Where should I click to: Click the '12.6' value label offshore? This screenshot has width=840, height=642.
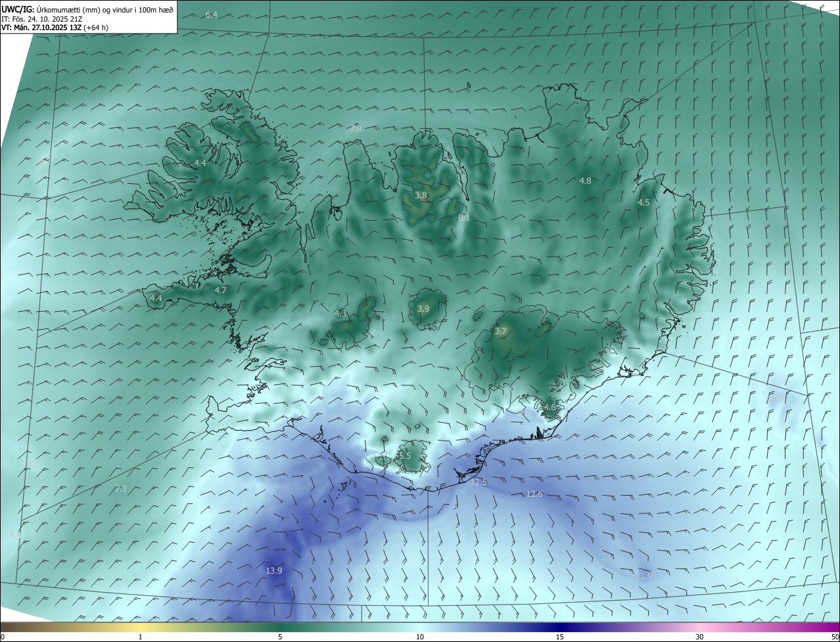pyautogui.click(x=535, y=494)
